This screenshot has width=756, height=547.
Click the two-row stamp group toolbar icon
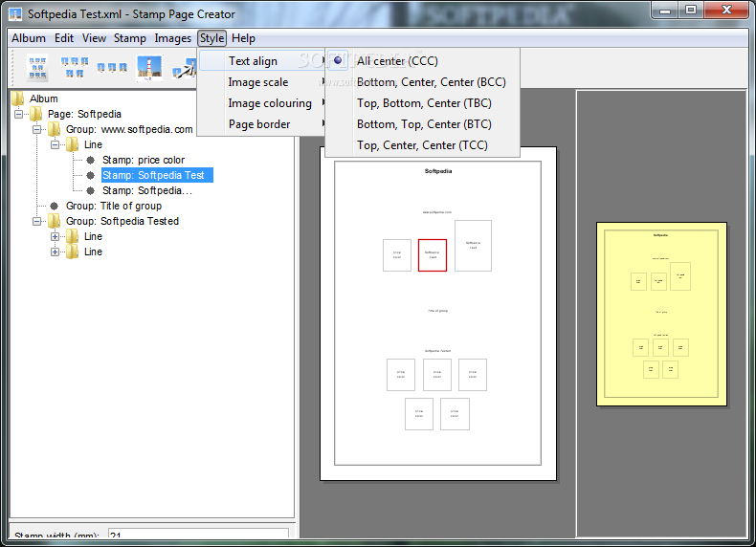(75, 68)
